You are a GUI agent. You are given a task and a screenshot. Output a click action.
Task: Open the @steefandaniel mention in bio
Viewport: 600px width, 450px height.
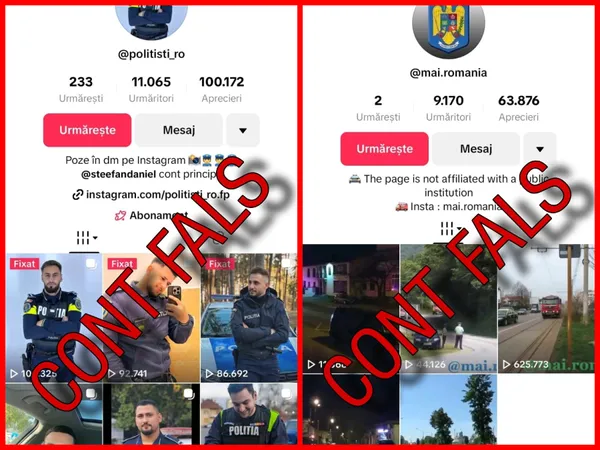point(119,174)
